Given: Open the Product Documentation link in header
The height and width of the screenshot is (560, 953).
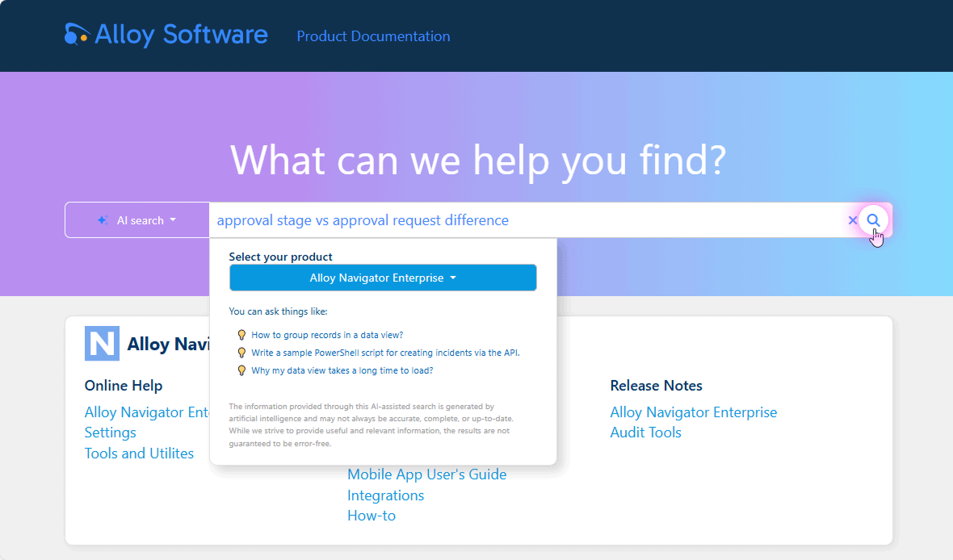Looking at the screenshot, I should (373, 36).
